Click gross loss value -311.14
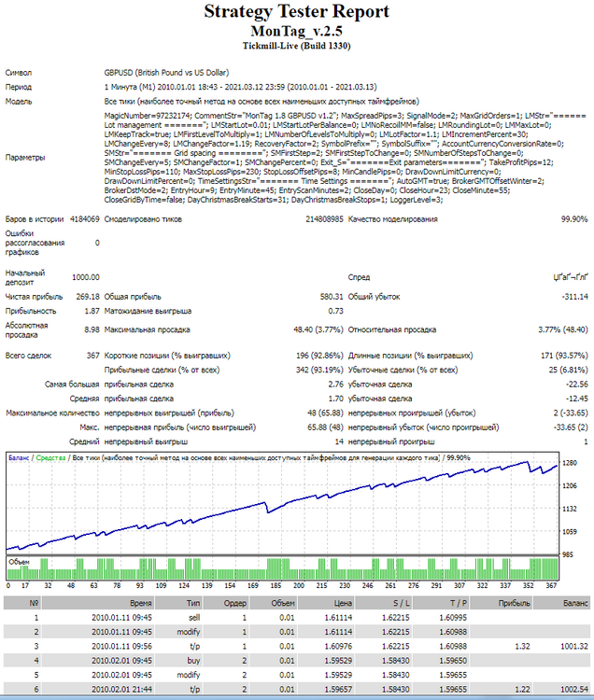594x700 pixels. coord(574,297)
